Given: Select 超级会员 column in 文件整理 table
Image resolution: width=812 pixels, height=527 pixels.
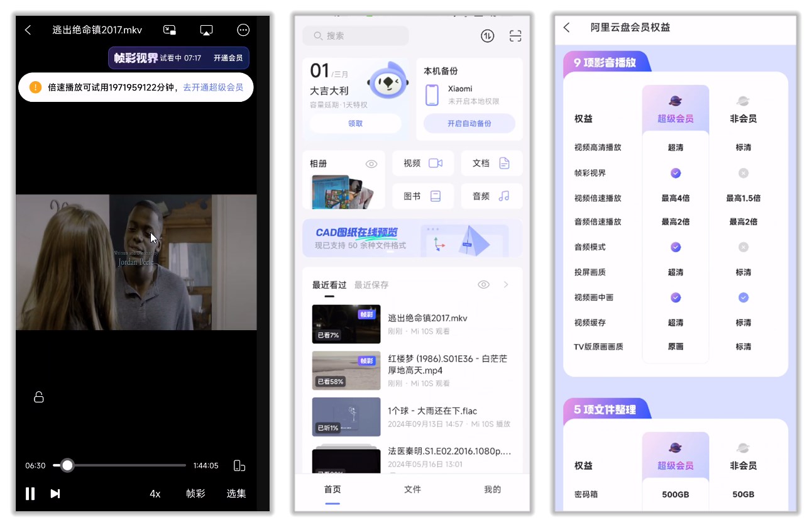Looking at the screenshot, I should [x=676, y=456].
